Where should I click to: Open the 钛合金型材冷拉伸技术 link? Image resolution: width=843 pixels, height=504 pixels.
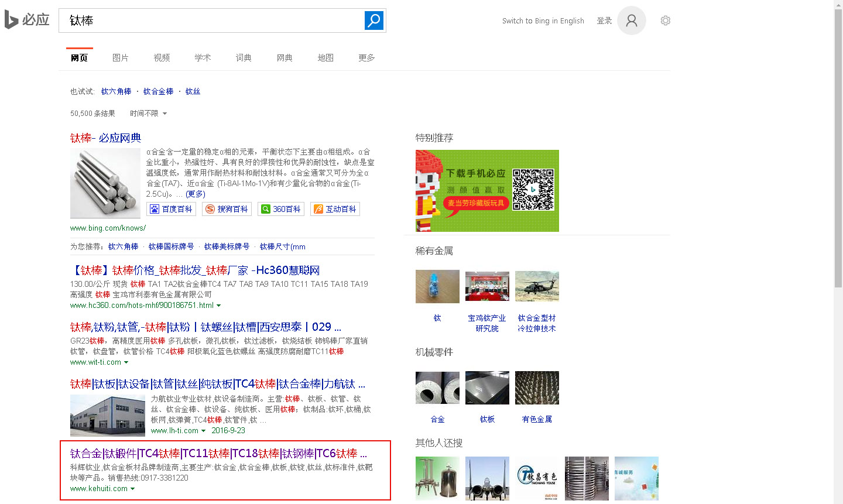537,323
